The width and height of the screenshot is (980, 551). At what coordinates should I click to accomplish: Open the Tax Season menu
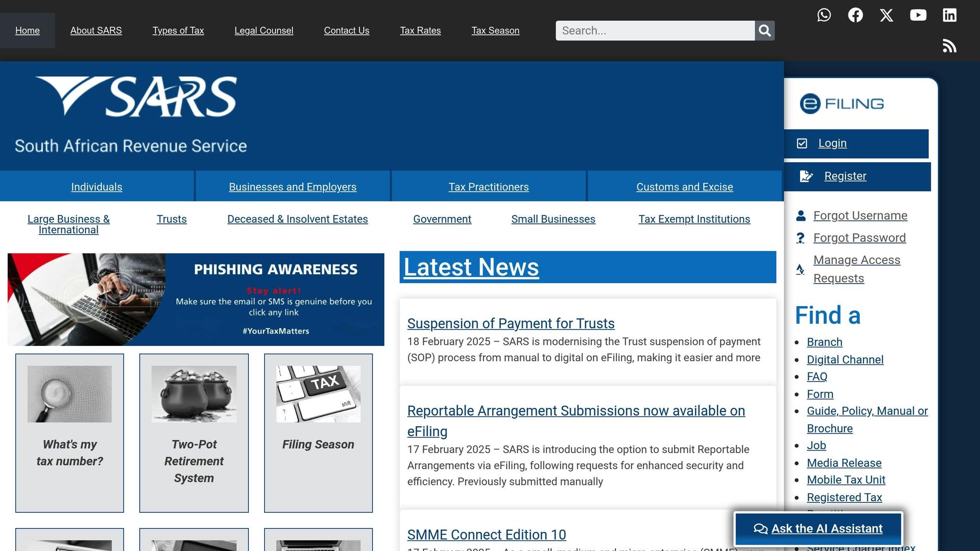495,31
